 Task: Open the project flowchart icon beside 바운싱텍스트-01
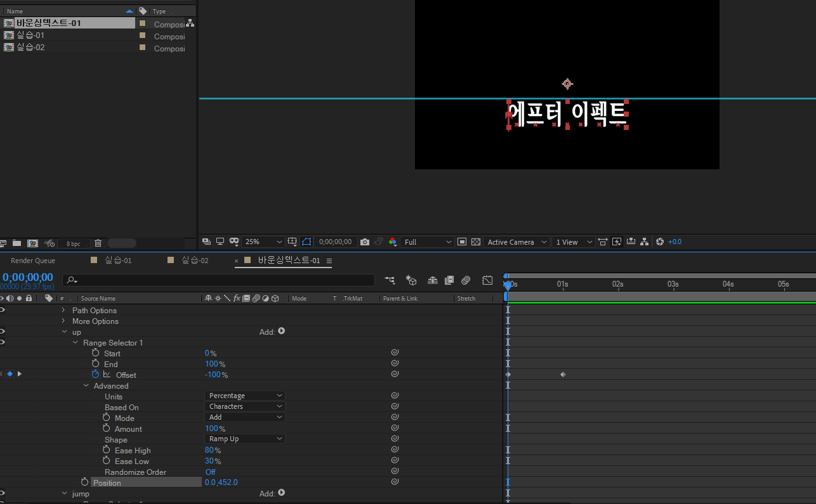(190, 23)
